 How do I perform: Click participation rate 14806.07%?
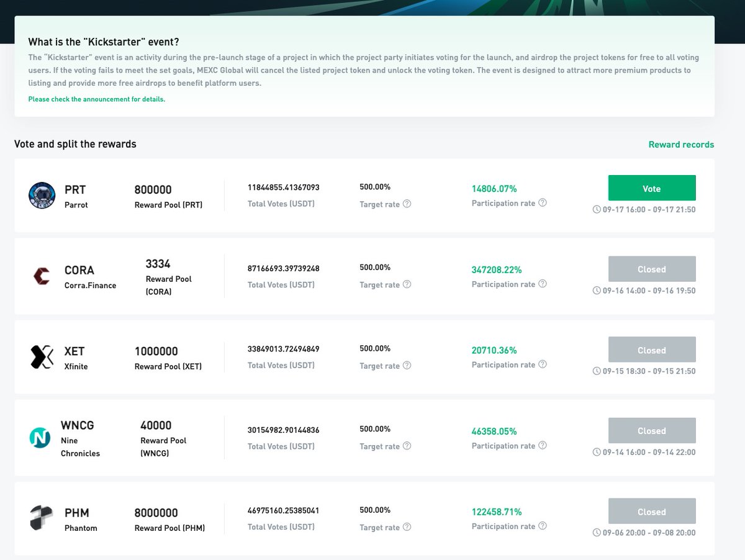(x=494, y=188)
